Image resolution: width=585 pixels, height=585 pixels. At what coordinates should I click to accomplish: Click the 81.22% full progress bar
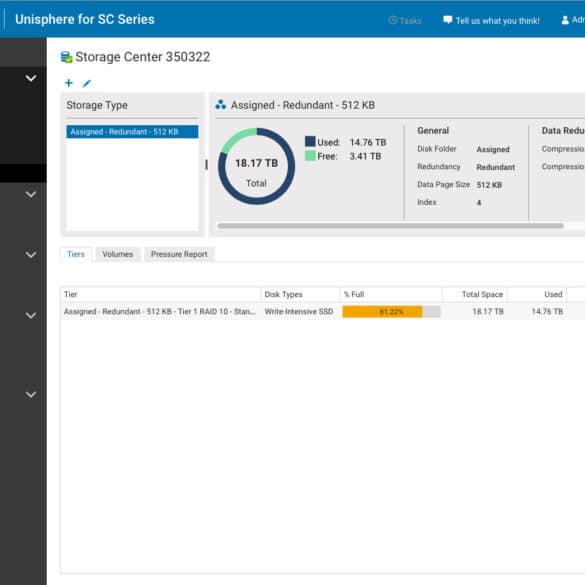coord(391,312)
